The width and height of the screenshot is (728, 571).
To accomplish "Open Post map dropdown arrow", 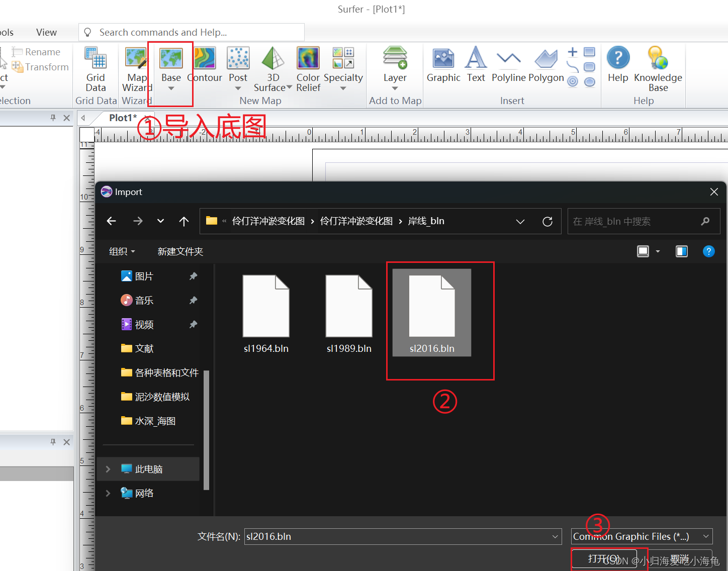I will [x=238, y=89].
